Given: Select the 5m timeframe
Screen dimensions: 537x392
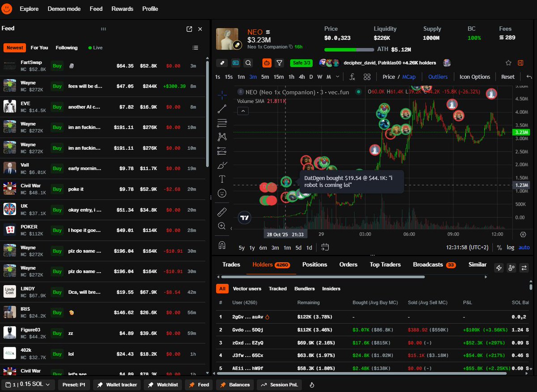Looking at the screenshot, I should (265, 77).
